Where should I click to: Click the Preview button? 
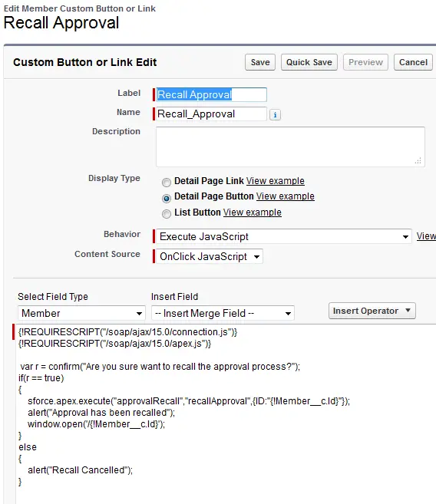click(x=365, y=62)
